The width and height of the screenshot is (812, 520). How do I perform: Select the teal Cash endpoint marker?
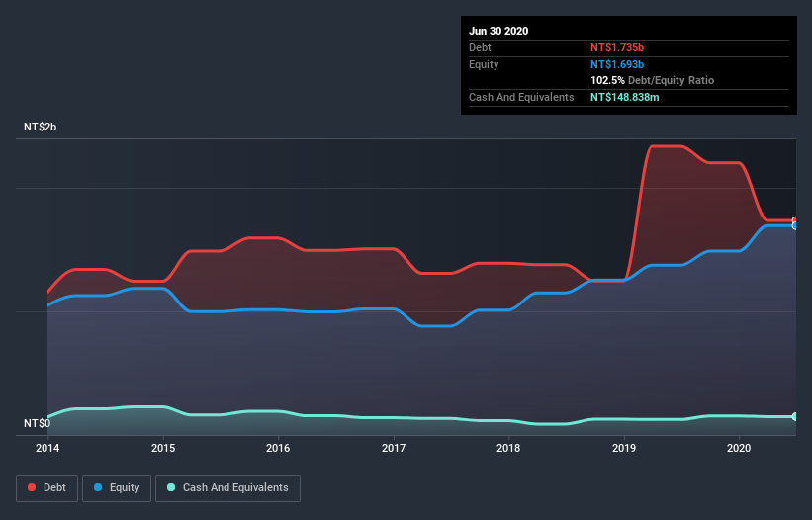(x=795, y=416)
